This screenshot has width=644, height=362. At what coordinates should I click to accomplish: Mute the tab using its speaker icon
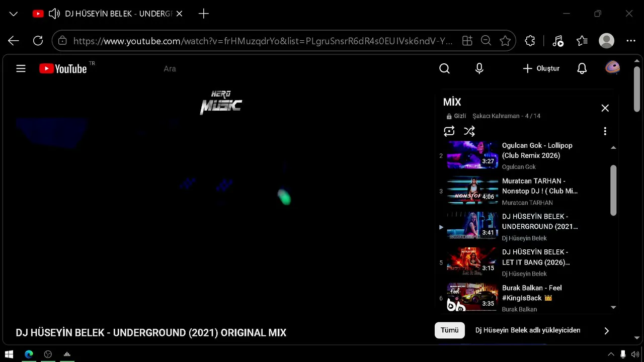tap(54, 14)
